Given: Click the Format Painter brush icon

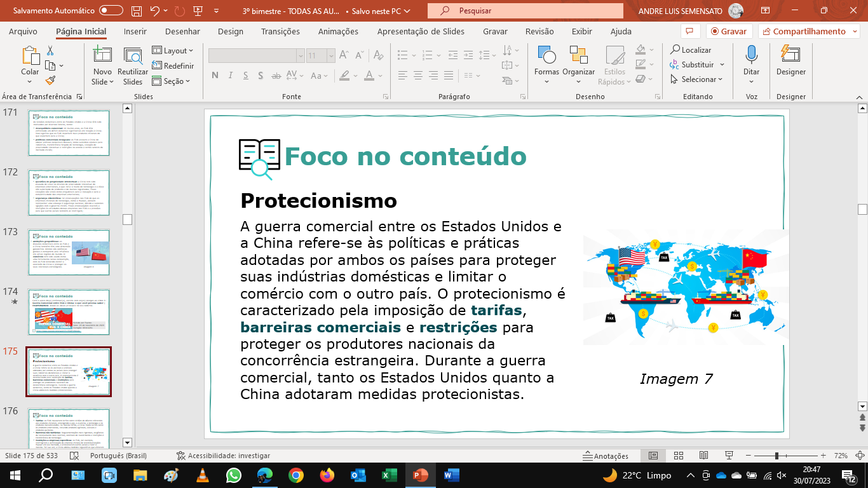Looking at the screenshot, I should tap(50, 80).
